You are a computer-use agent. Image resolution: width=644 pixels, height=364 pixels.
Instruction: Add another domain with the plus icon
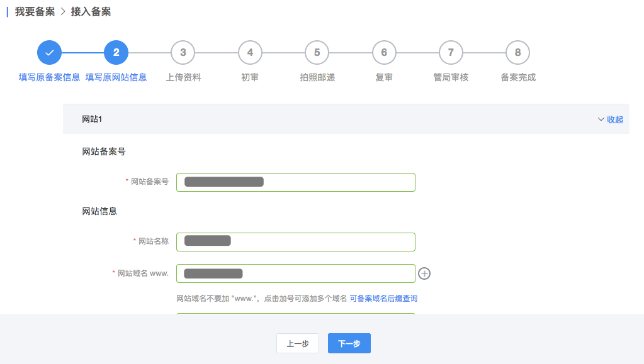424,273
